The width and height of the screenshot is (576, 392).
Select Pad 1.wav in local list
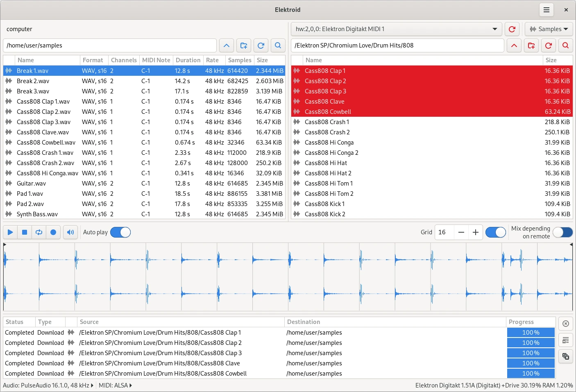pos(144,194)
